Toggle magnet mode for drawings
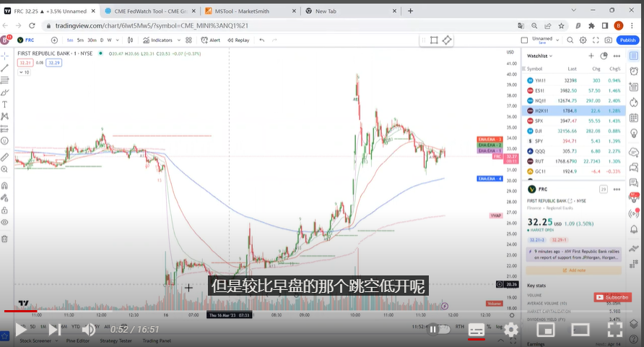644x347 pixels. (x=5, y=185)
